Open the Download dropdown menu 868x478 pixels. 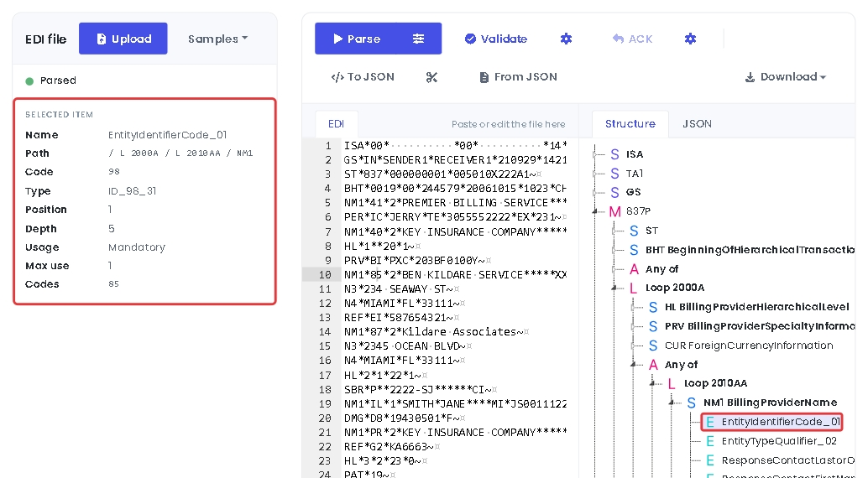[785, 77]
